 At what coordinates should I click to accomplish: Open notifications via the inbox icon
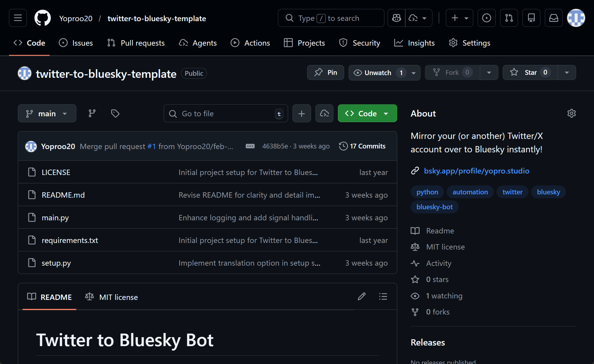click(x=553, y=18)
